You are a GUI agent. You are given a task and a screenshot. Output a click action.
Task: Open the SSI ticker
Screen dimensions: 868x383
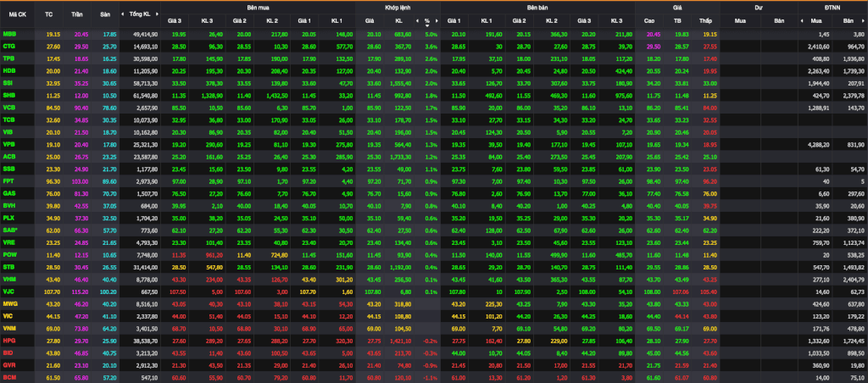point(8,82)
